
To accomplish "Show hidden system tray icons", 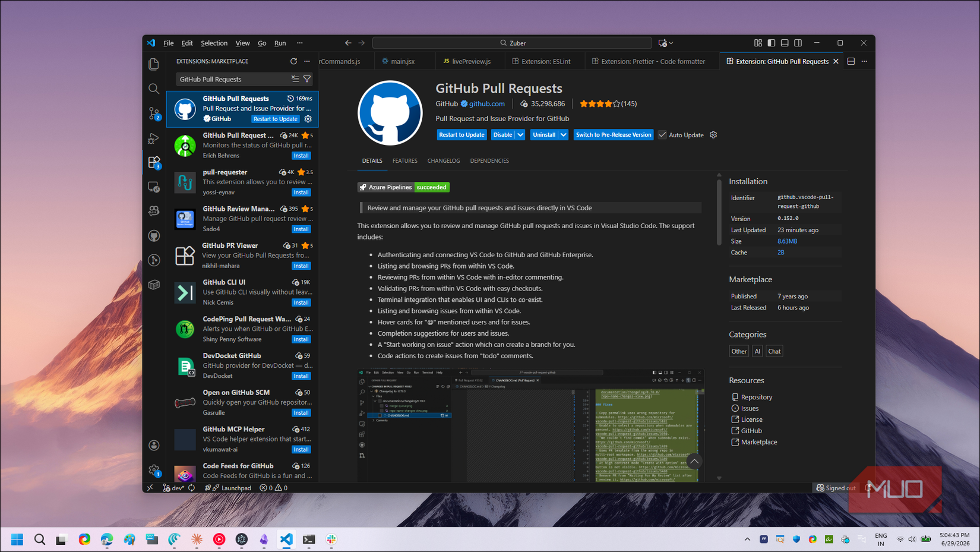I will (747, 539).
